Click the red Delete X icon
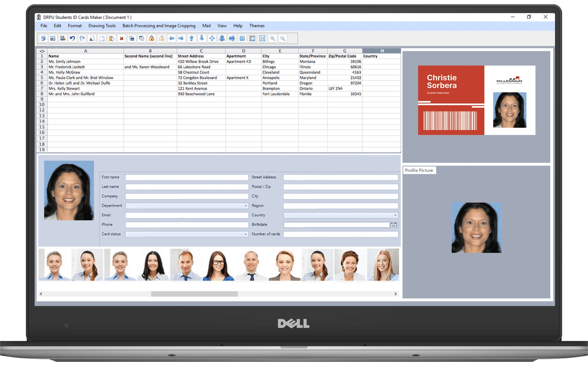This screenshot has width=588, height=366. coord(122,38)
